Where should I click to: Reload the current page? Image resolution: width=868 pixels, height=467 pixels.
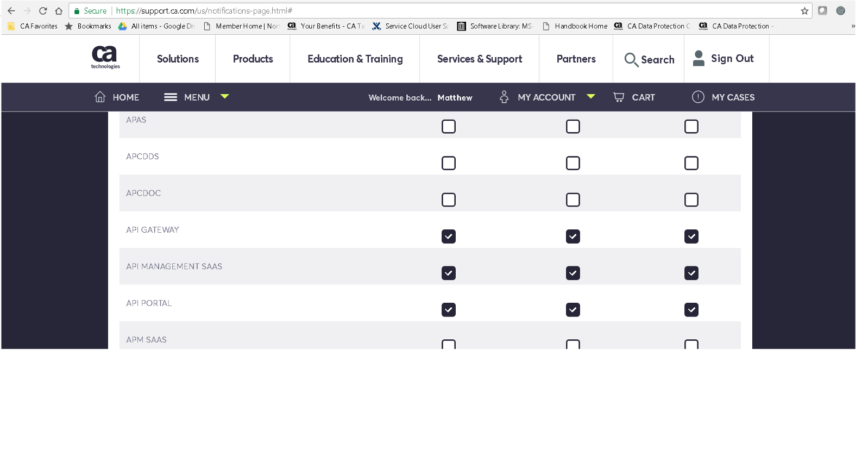pyautogui.click(x=43, y=11)
